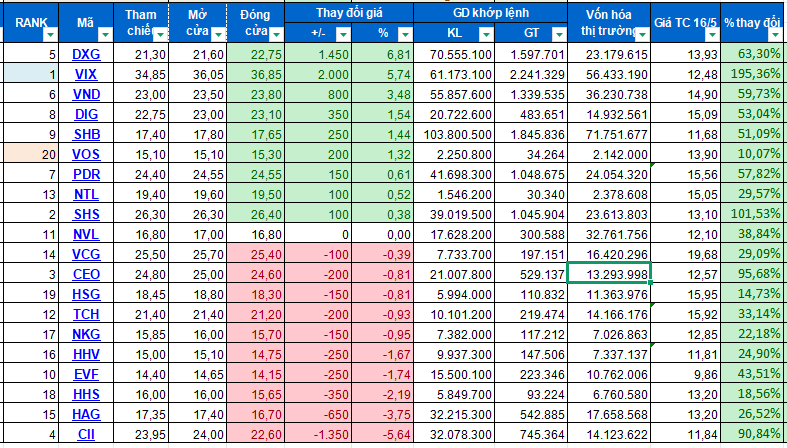Select the cell with value 101,53%

point(753,213)
